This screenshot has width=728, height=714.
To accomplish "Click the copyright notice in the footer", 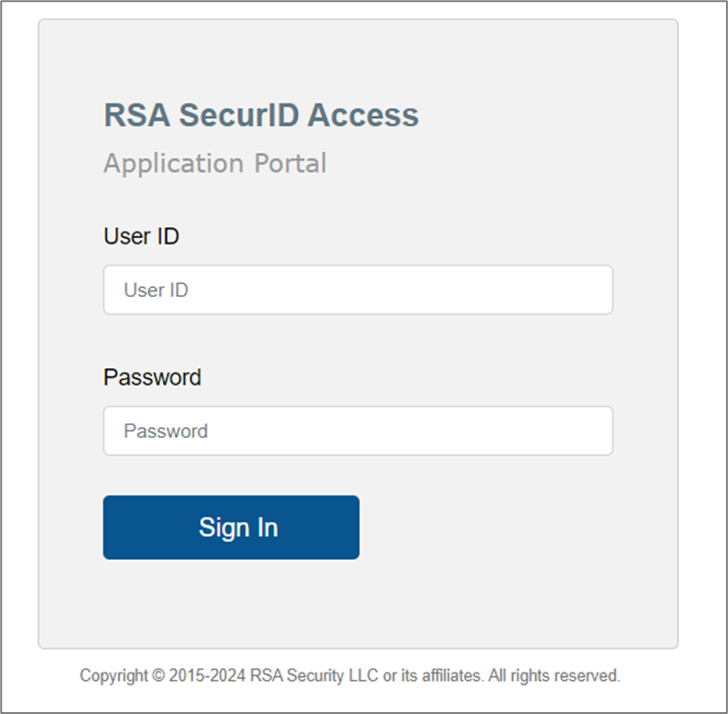I will [x=350, y=675].
